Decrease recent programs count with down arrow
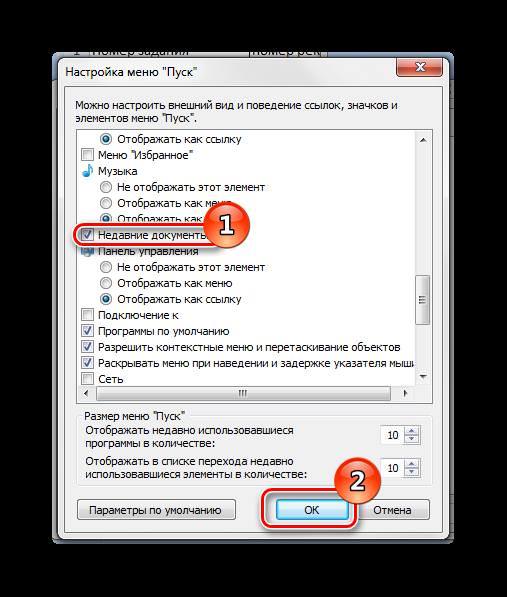 [411, 439]
